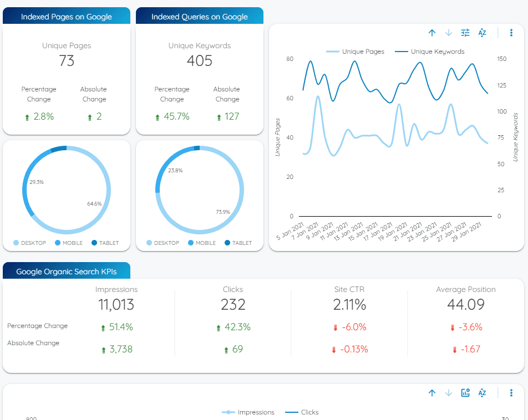Click the 29.3% mobile donut segment label
Viewport: 528px width, 420px height.
coord(37,182)
